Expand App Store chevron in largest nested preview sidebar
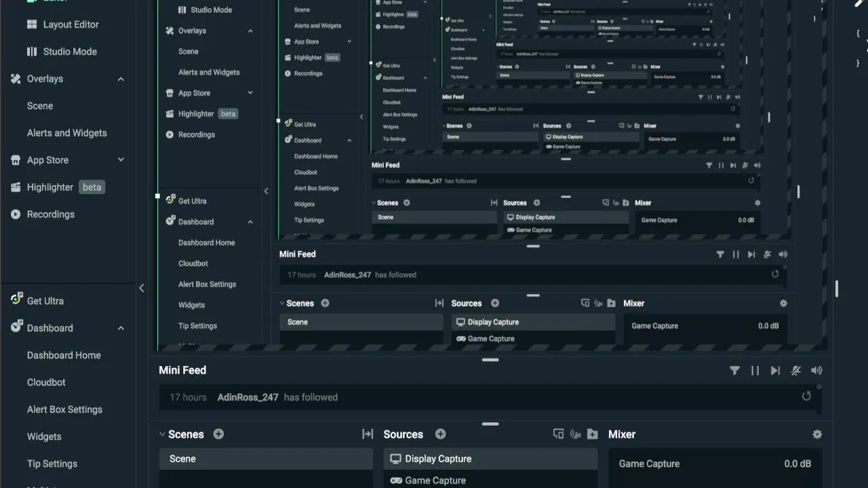The width and height of the screenshot is (868, 488). pyautogui.click(x=250, y=93)
